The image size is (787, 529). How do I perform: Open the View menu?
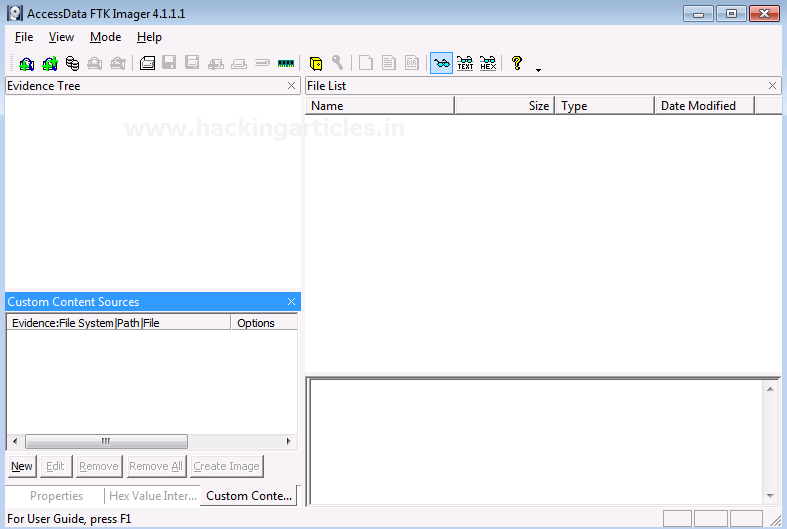[61, 37]
